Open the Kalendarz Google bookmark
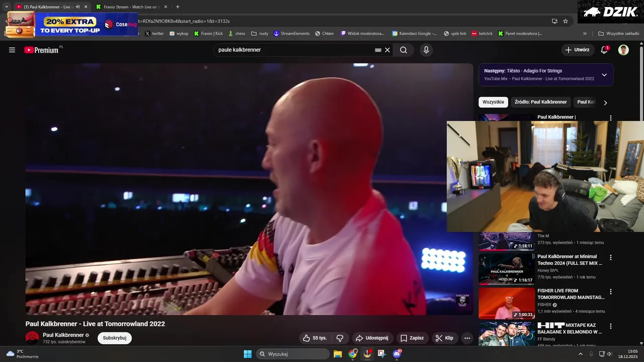644x362 pixels. tap(415, 34)
